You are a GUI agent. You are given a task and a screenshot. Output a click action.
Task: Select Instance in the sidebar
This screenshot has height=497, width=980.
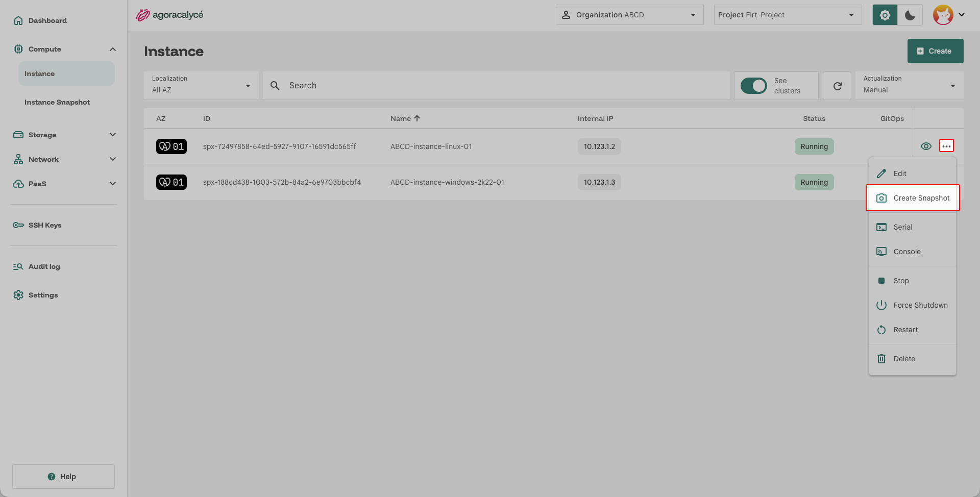tap(66, 73)
